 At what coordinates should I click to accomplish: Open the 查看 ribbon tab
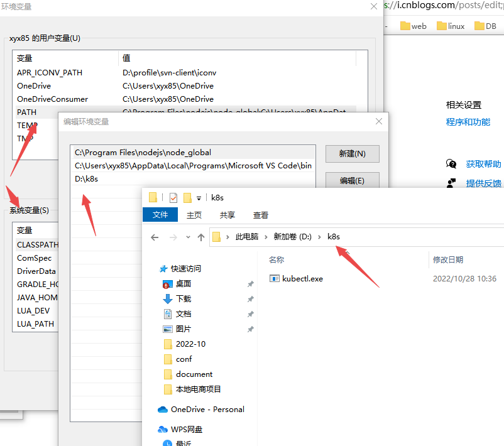click(261, 215)
